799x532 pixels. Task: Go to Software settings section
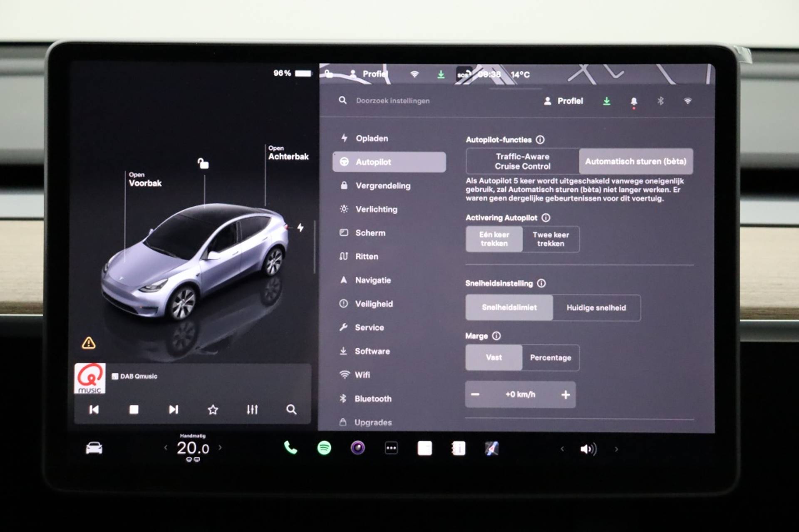[x=372, y=351]
